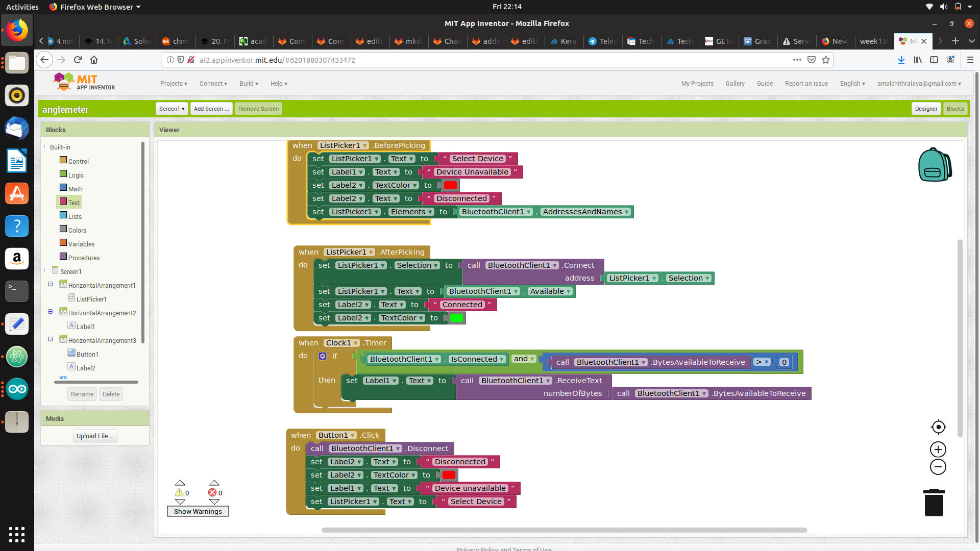Click the yellow warning triangle icon
Viewport: 980px width, 551px height.
tap(179, 493)
